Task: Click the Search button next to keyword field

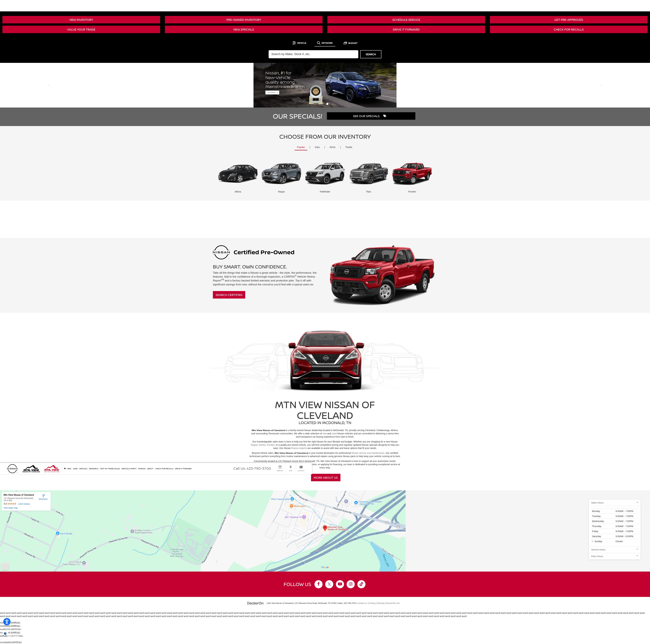Action: pyautogui.click(x=371, y=54)
